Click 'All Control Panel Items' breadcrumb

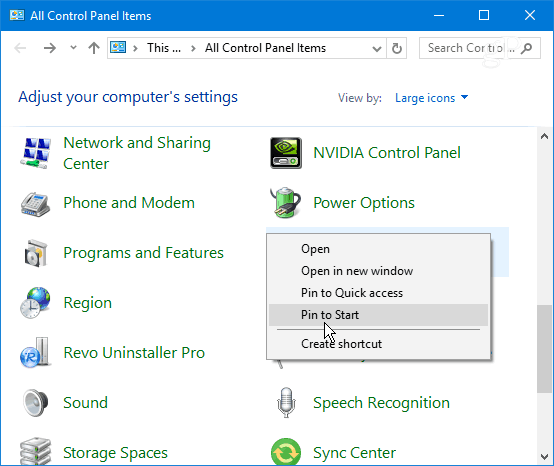265,48
